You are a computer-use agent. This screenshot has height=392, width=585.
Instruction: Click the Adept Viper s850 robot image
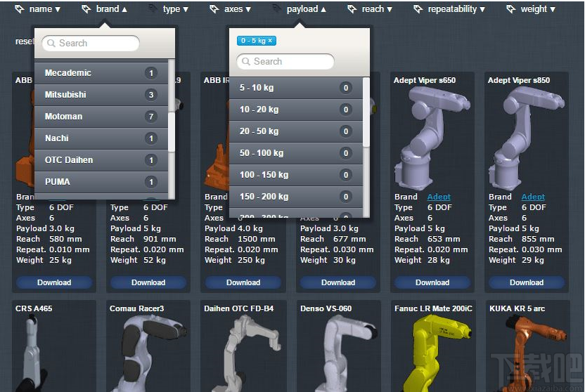pyautogui.click(x=527, y=138)
